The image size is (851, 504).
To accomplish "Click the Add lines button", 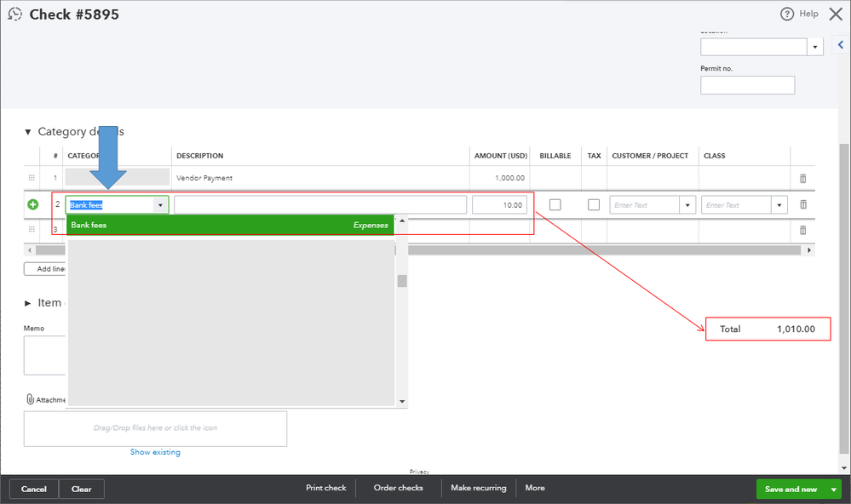I will click(46, 269).
